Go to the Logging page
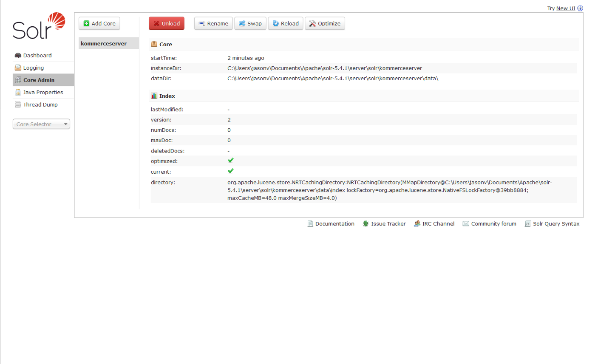 click(43, 68)
